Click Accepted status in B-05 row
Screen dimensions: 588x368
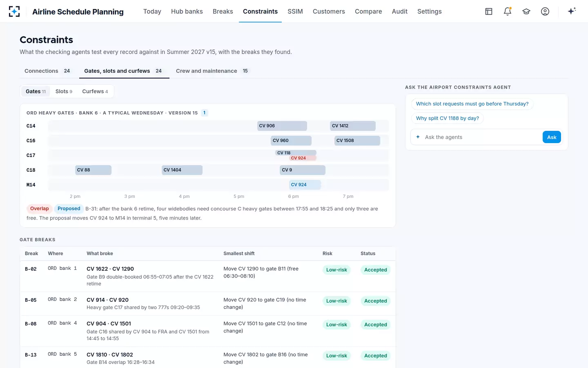[376, 301]
